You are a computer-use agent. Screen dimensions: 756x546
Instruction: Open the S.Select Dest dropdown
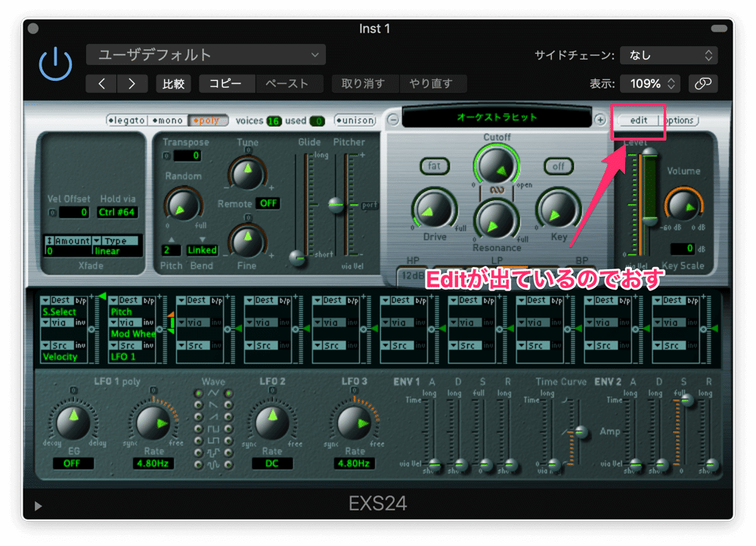click(57, 300)
